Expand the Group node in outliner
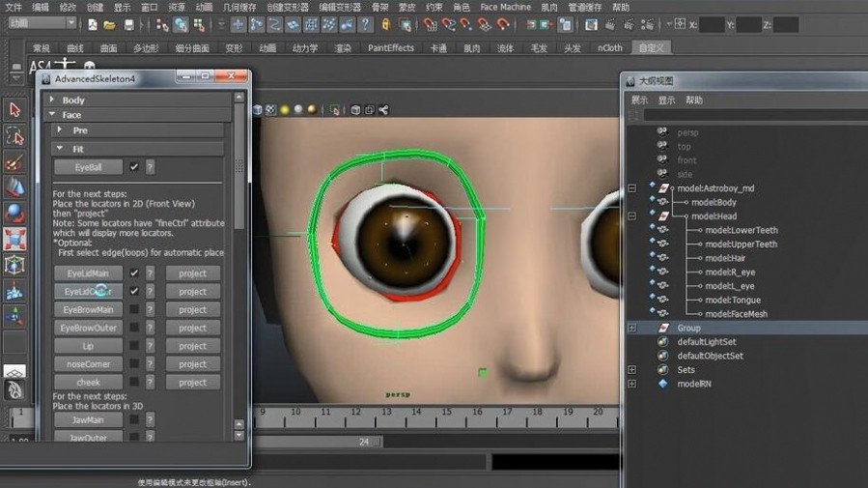Screen dimensions: 868x488 coord(631,328)
